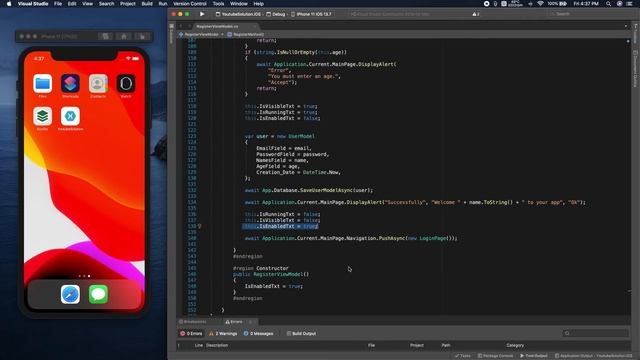Open Messages in the simulator dock
This screenshot has height=360, width=640.
coord(98,294)
